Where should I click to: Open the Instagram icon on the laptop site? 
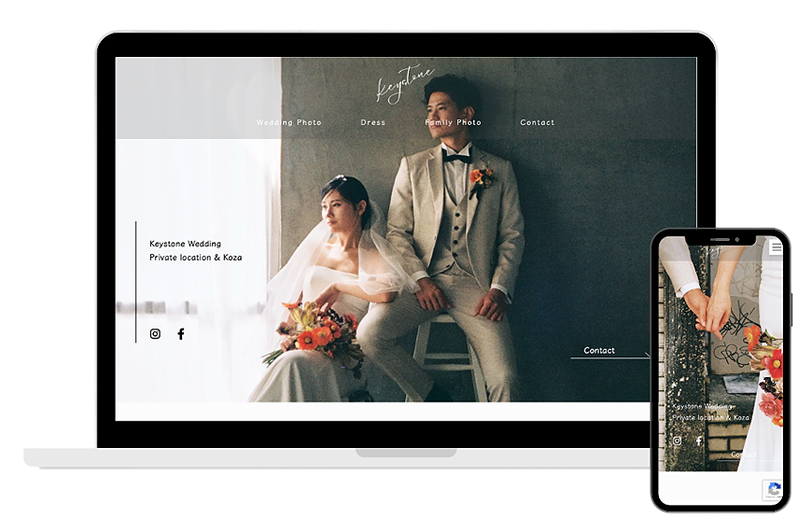coord(155,334)
